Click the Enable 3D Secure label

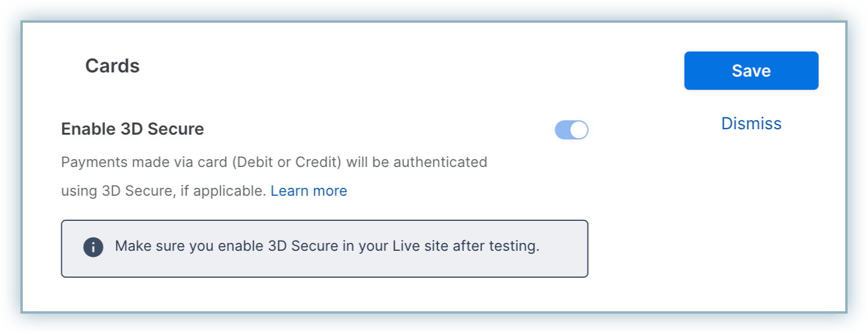[132, 129]
